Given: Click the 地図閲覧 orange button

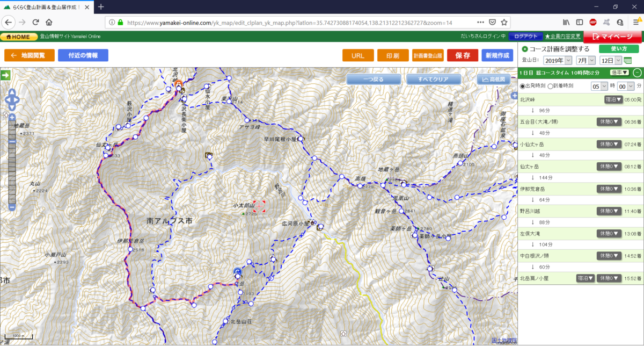Looking at the screenshot, I should pyautogui.click(x=29, y=55).
